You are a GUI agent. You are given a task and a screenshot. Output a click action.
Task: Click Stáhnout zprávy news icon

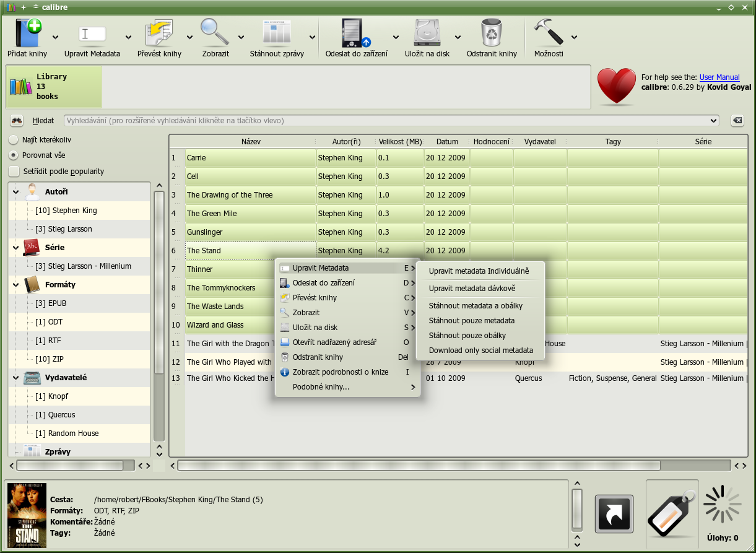(x=277, y=32)
